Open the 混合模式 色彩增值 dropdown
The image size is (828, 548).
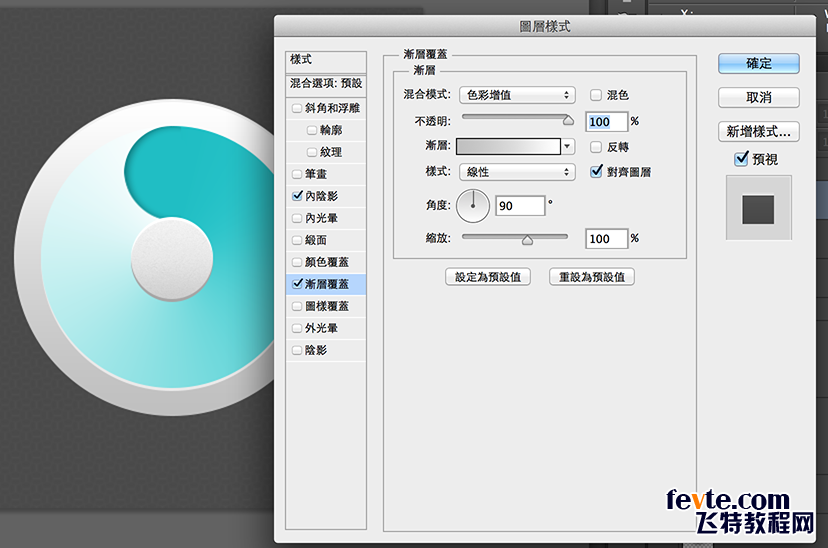click(x=517, y=95)
